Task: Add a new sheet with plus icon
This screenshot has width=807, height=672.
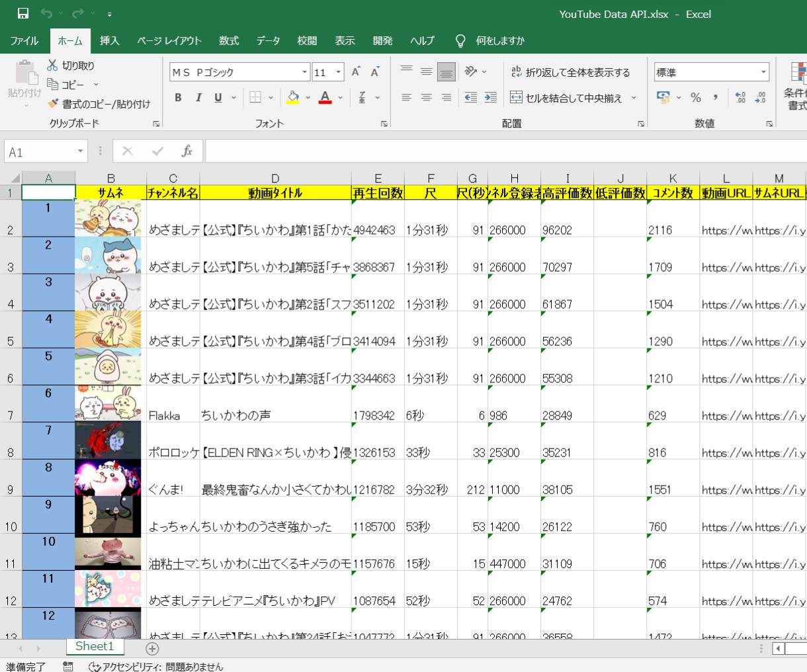Action: [x=152, y=649]
